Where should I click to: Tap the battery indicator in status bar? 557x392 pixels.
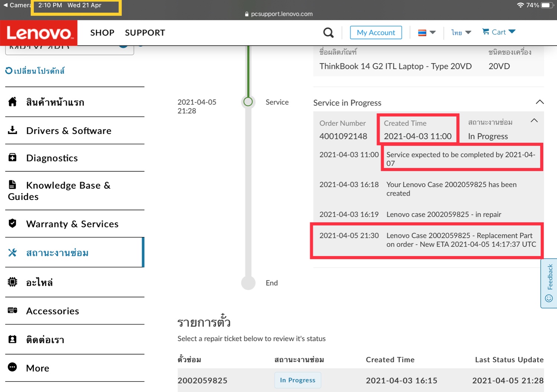[547, 5]
